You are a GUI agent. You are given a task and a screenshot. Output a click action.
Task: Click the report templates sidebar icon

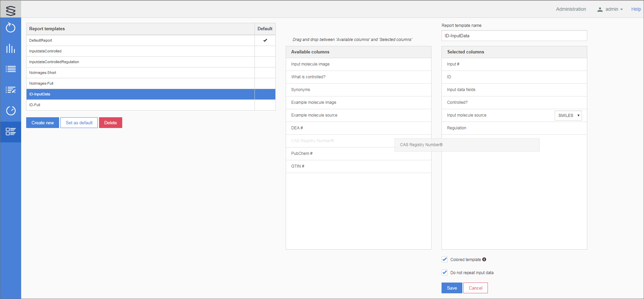tap(11, 132)
